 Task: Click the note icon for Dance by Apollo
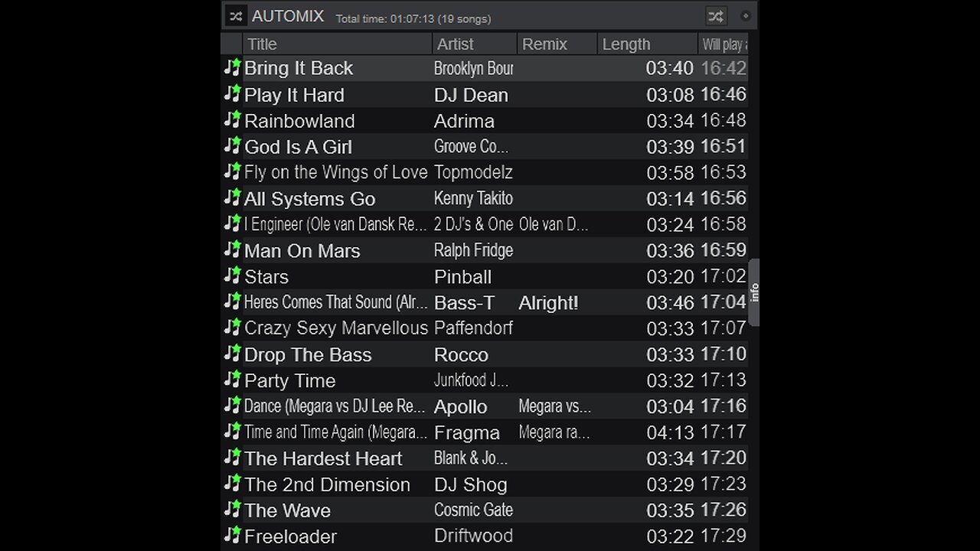pos(232,406)
